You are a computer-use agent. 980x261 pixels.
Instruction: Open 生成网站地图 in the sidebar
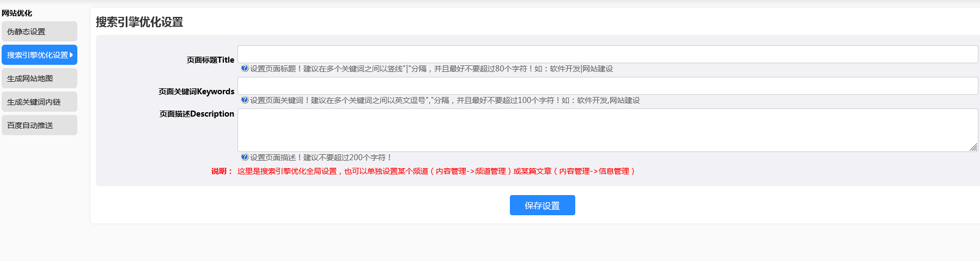pos(39,78)
